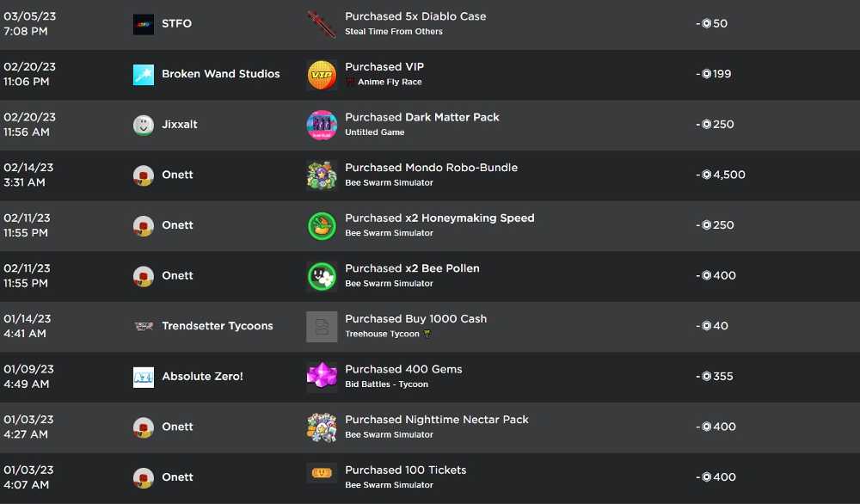The height and width of the screenshot is (504, 860).
Task: Click the Buy 1000 Cash placeholder icon
Action: tap(322, 327)
